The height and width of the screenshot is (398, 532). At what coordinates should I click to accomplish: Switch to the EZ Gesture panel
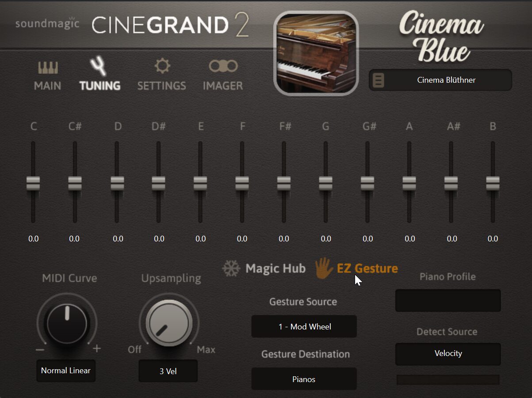click(x=367, y=268)
